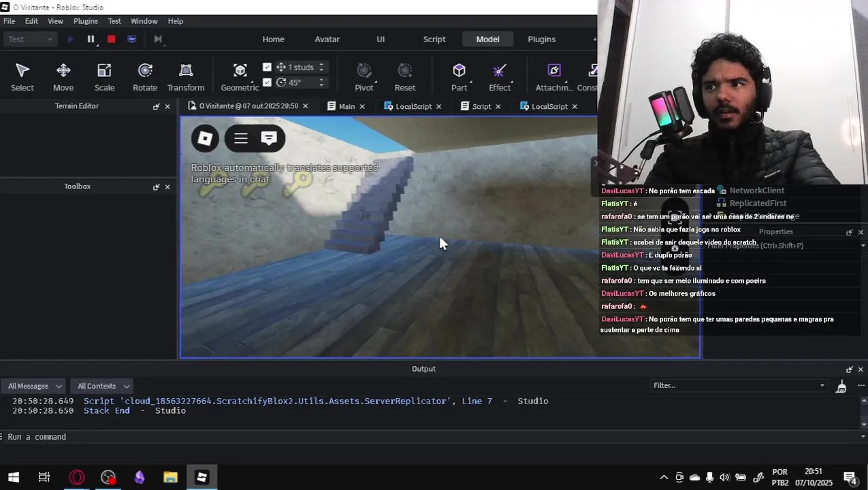868x490 pixels.
Task: Close the Main script tab
Action: (362, 106)
